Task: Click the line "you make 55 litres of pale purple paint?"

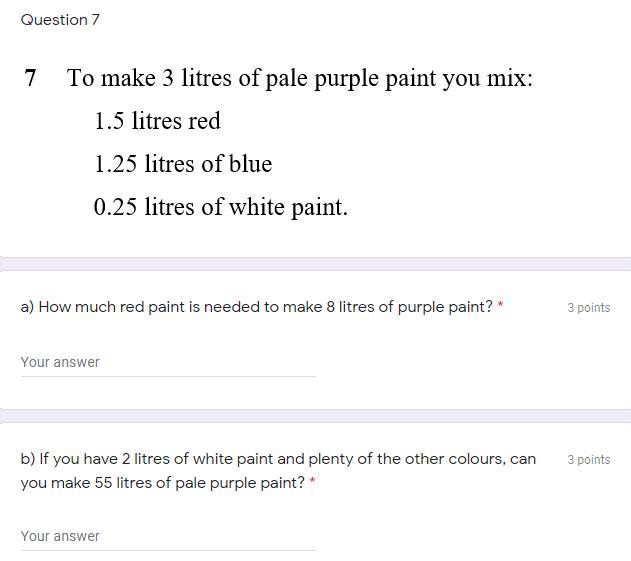Action: point(162,483)
